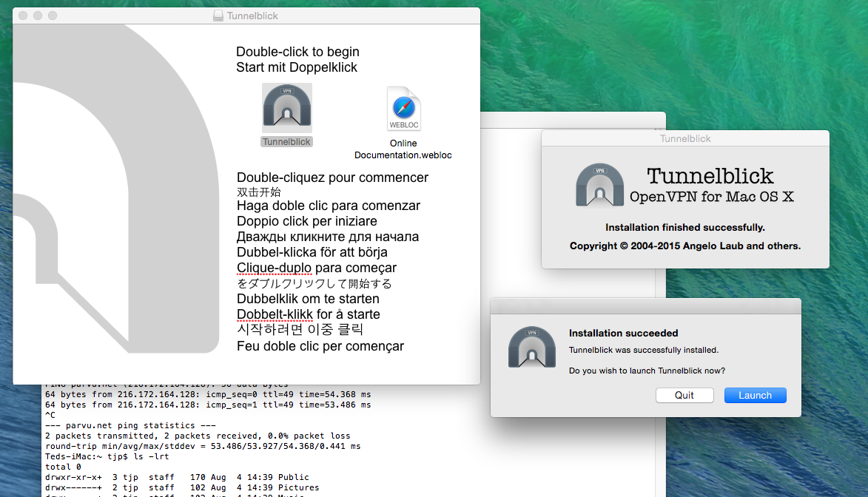Click the Tunnelblick icon in the installation succeeded dialog
Viewport: 868px width, 497px height.
pos(532,347)
